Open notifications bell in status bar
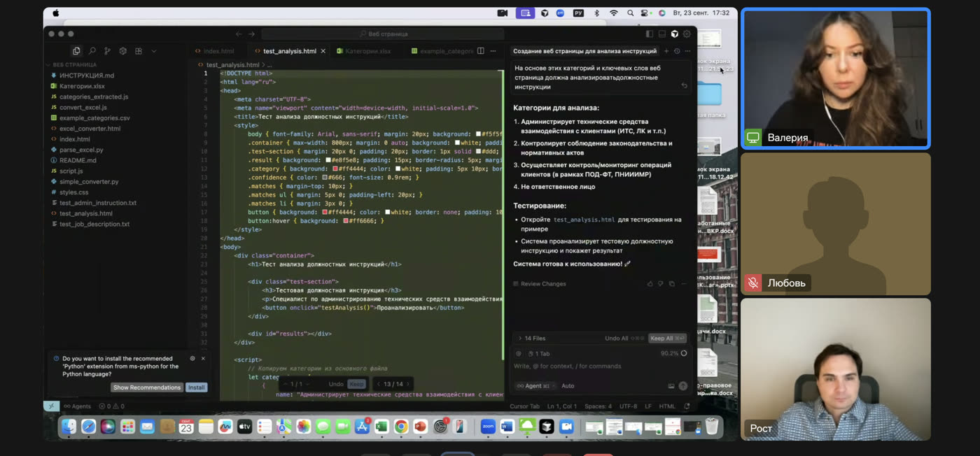Image resolution: width=980 pixels, height=456 pixels. 687,406
